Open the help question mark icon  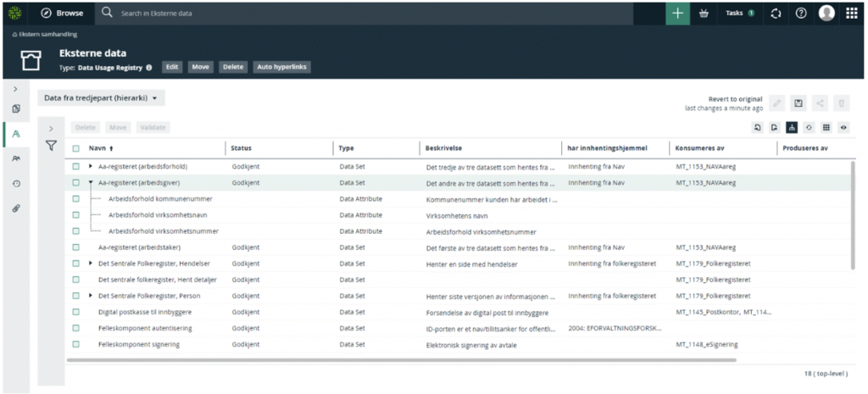coord(800,14)
